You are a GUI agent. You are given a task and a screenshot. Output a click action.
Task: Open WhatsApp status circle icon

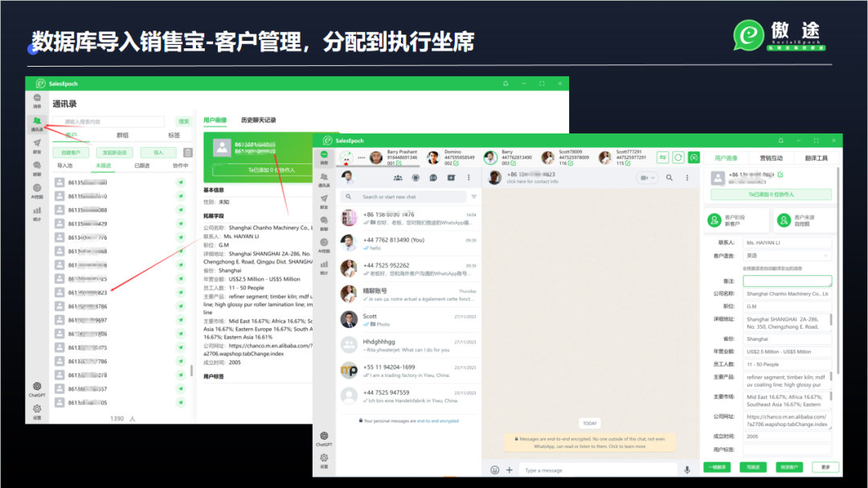(416, 178)
